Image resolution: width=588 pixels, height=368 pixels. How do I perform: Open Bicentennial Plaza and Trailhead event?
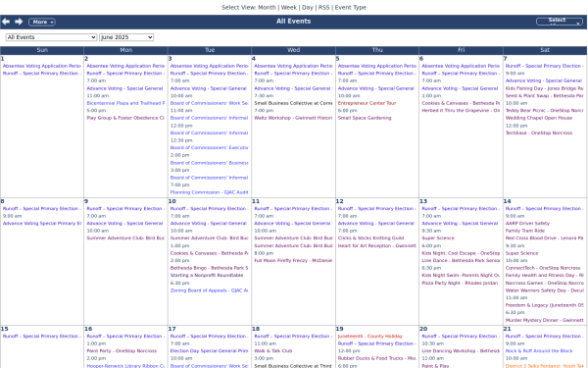125,103
